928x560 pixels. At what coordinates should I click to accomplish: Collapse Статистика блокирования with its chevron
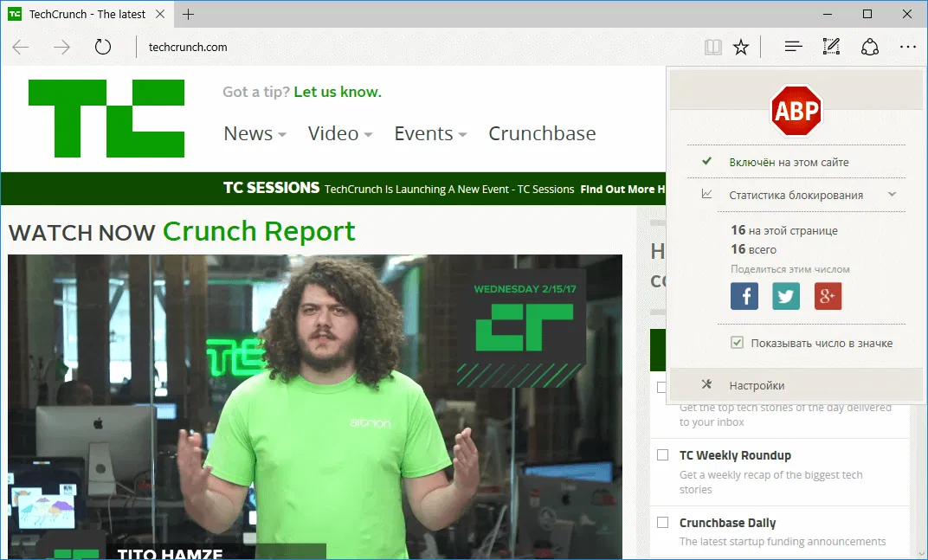tap(892, 194)
